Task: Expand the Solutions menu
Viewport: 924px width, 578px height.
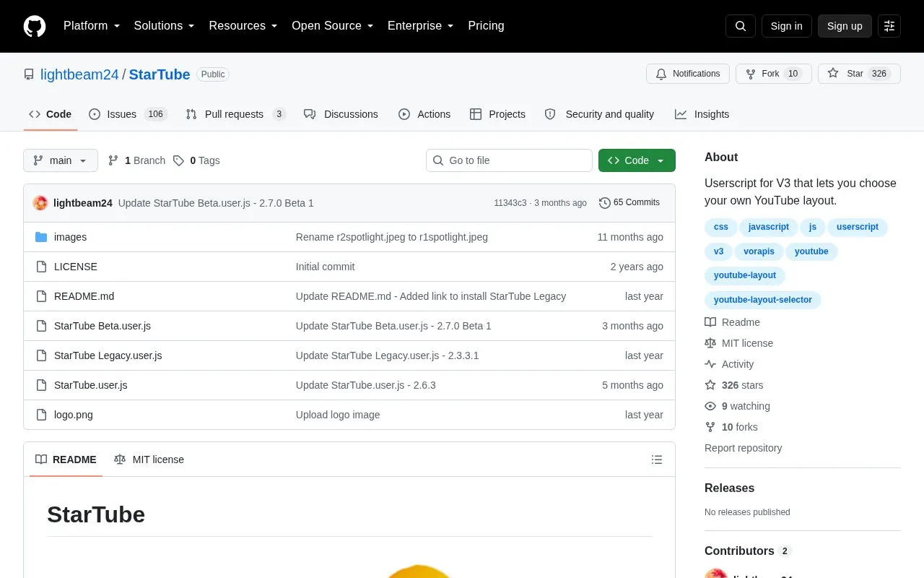Action: (x=165, y=26)
